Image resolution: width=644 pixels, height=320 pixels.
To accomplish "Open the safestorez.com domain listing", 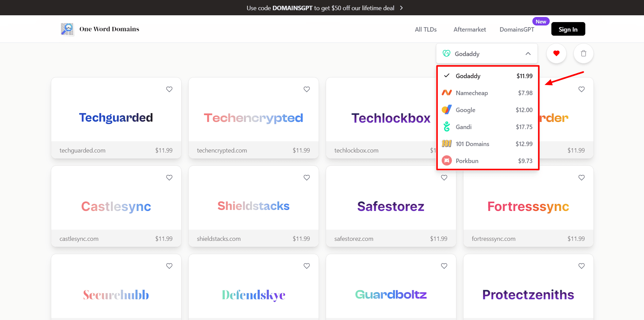I will click(x=354, y=239).
